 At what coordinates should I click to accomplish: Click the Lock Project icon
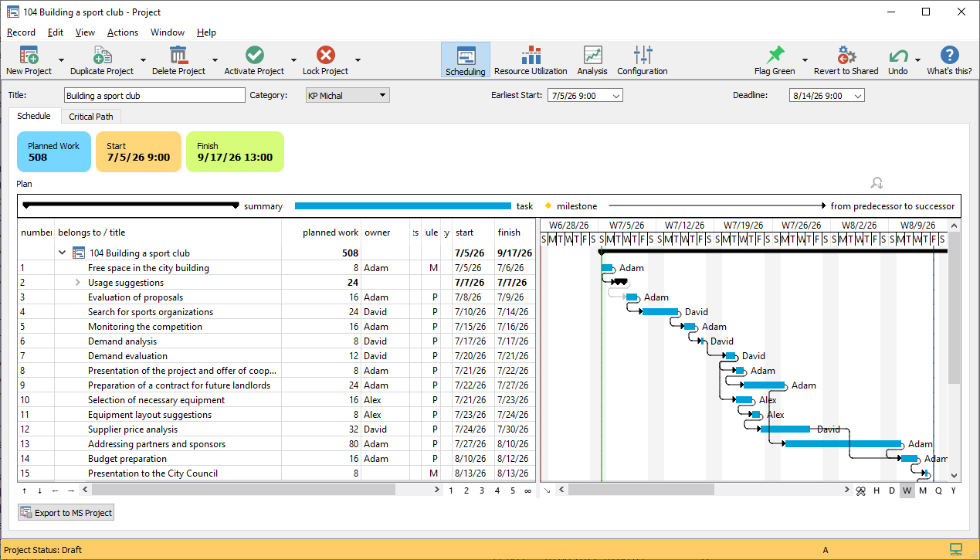coord(325,56)
